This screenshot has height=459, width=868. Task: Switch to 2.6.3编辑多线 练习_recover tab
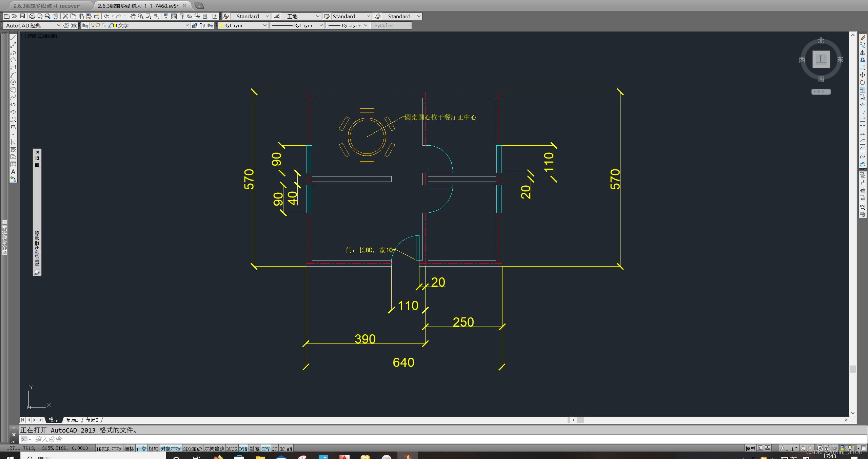47,6
